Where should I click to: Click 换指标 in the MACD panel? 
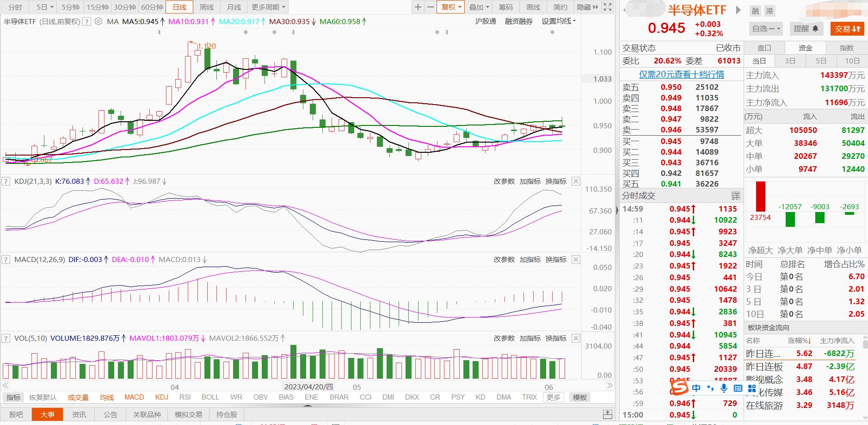point(556,260)
